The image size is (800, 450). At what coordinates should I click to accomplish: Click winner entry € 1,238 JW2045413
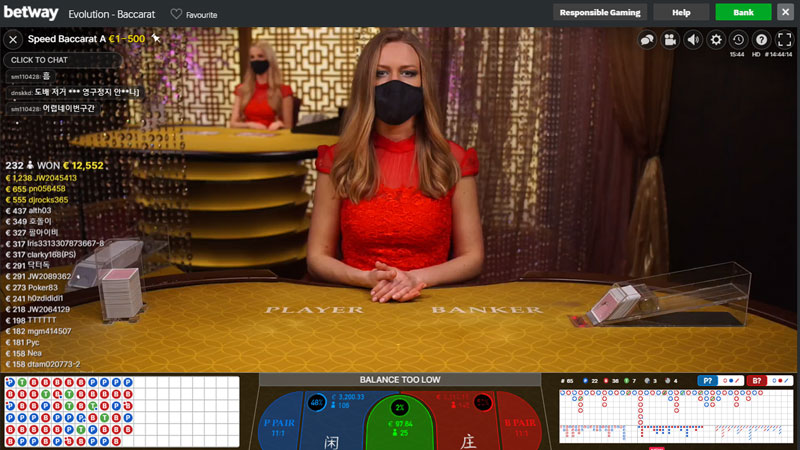tap(41, 178)
